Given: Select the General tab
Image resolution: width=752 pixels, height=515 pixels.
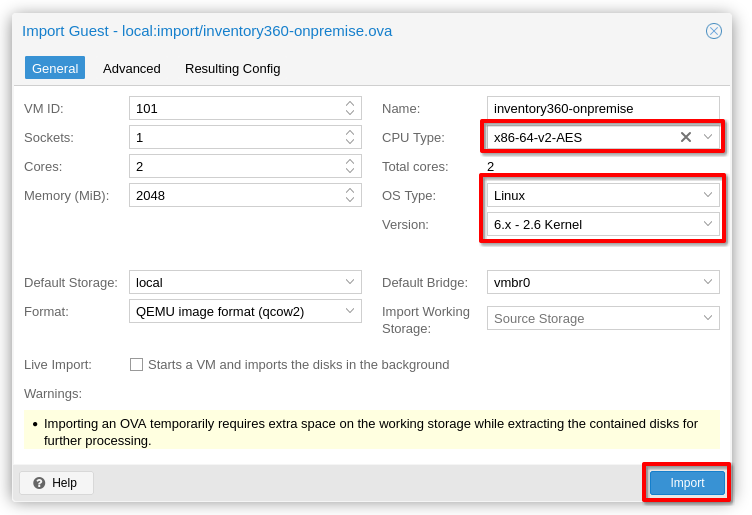Looking at the screenshot, I should [x=55, y=68].
